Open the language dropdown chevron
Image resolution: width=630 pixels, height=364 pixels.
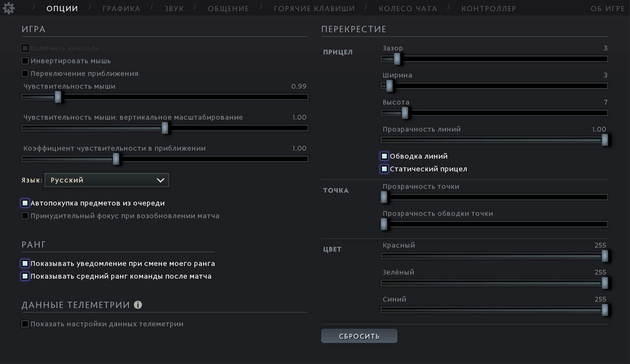tap(160, 180)
